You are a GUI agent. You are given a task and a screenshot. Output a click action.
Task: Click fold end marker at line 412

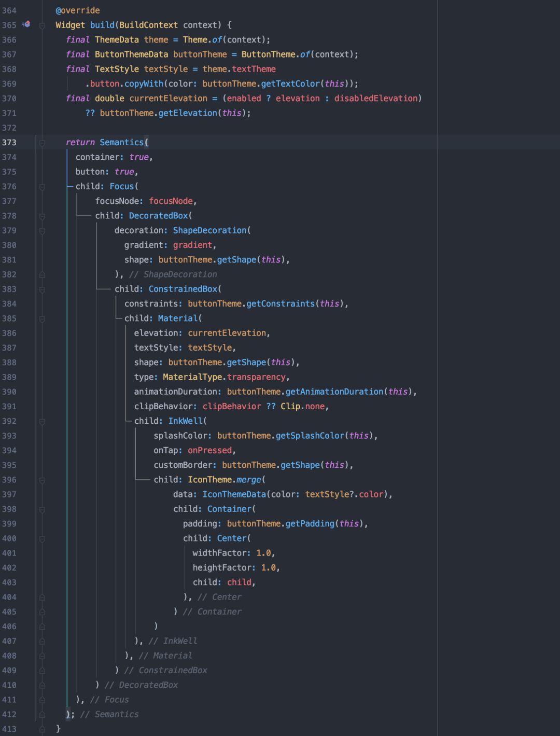[x=42, y=715]
